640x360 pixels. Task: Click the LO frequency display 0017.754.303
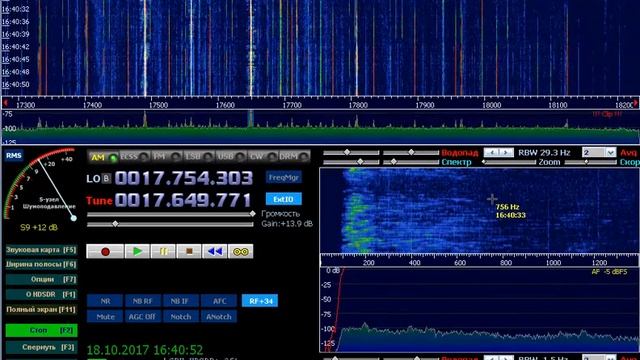coord(184,178)
